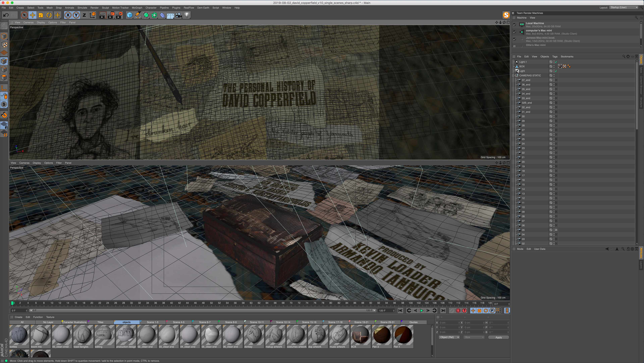The image size is (644, 363).
Task: Select the spline Pen tool icon
Action: (138, 15)
